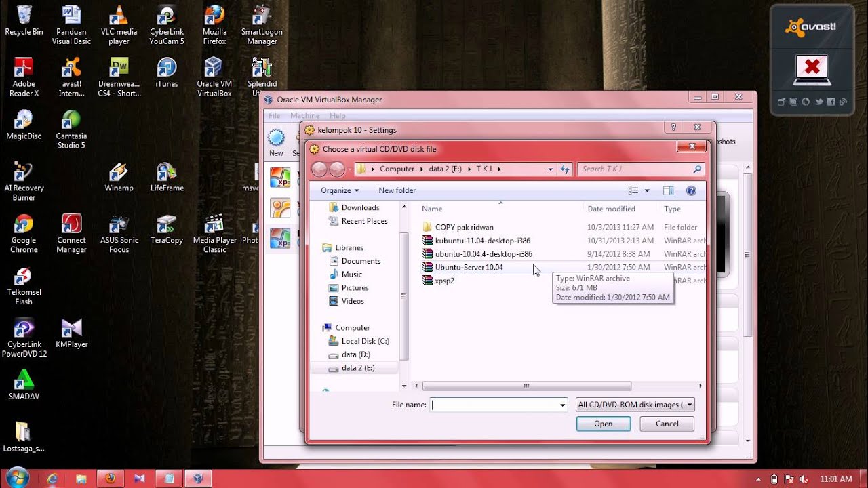Select Music library in navigation pane

[x=345, y=274]
